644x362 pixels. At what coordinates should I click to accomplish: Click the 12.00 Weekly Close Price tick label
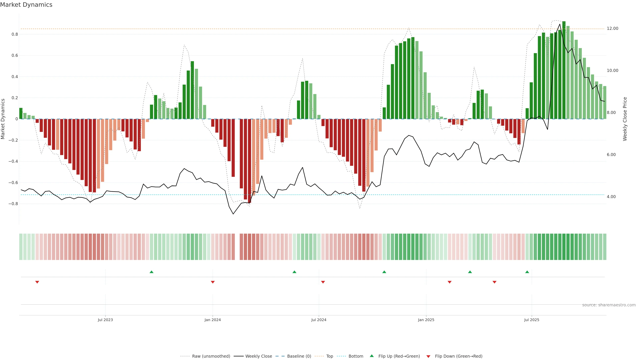click(612, 28)
